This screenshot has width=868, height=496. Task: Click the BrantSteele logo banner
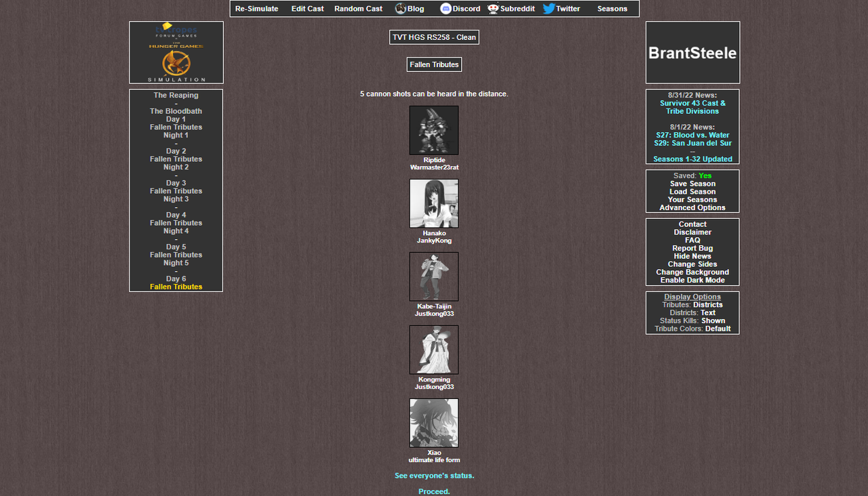pyautogui.click(x=692, y=52)
